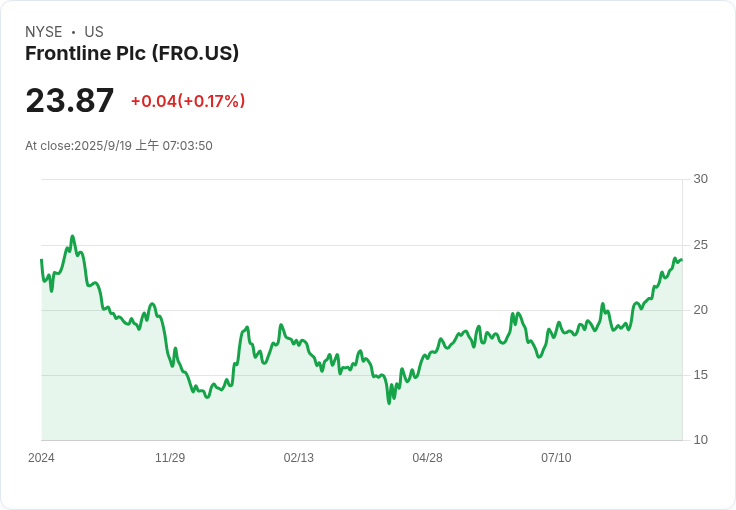Click the 20 label on the y-axis

coord(701,310)
